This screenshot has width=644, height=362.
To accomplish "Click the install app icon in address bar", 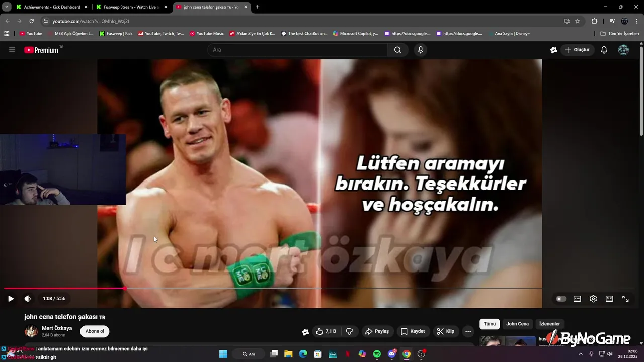I will pos(567,21).
